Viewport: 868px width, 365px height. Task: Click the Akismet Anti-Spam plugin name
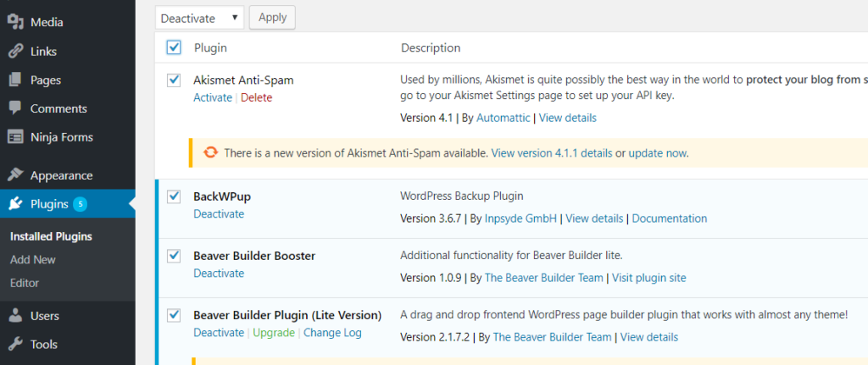[x=243, y=80]
